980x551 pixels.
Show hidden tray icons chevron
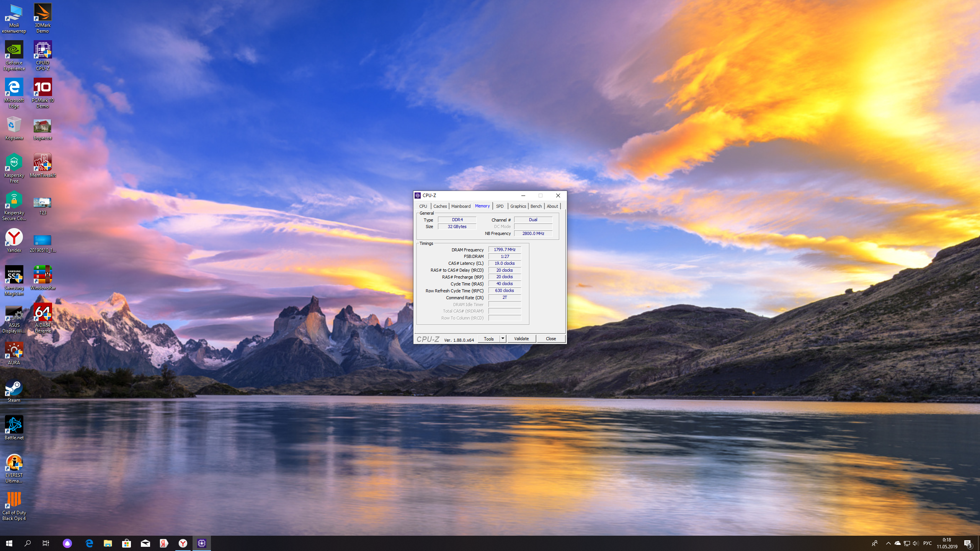pos(888,543)
